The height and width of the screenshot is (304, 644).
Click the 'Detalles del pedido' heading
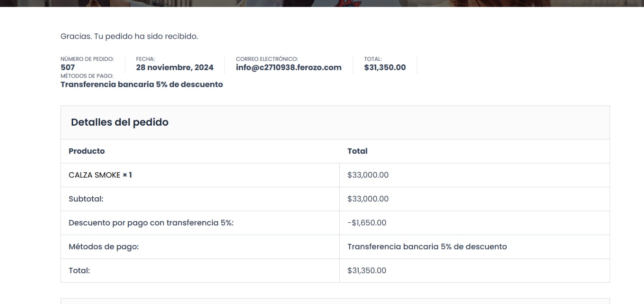pos(120,122)
